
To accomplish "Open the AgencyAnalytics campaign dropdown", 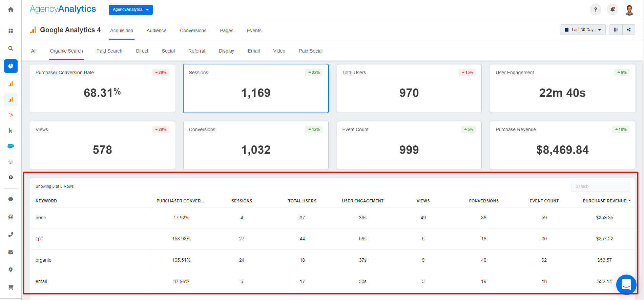I will point(130,9).
